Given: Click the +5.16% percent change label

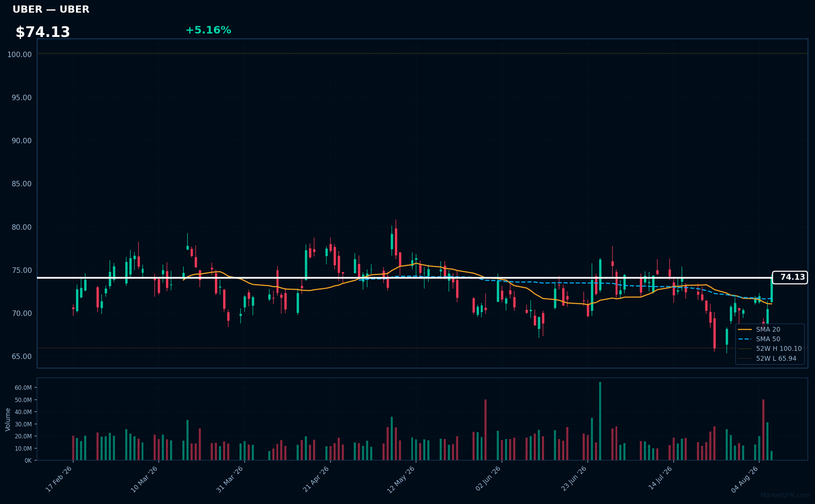Looking at the screenshot, I should point(208,30).
